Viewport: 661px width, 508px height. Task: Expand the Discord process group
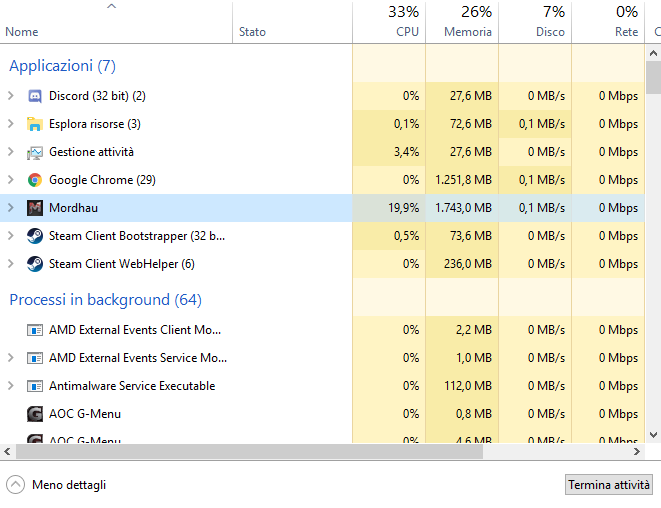[10, 96]
